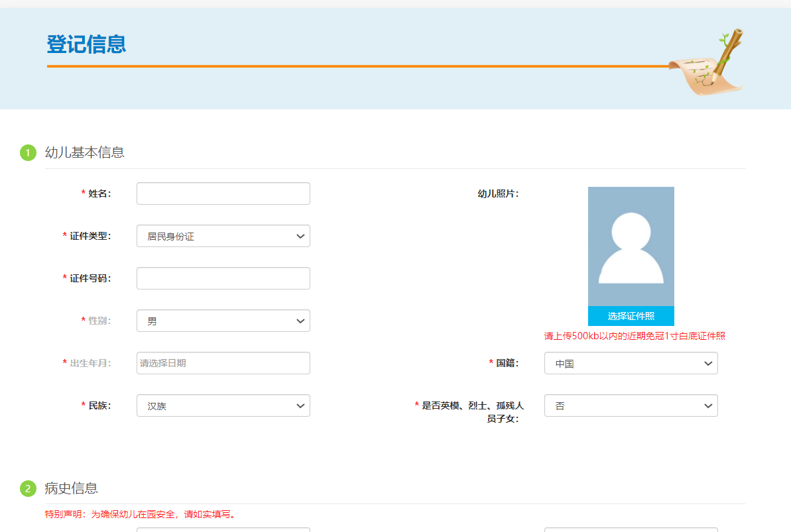Click the 证件类型 field label
This screenshot has height=532, width=791.
pos(90,236)
